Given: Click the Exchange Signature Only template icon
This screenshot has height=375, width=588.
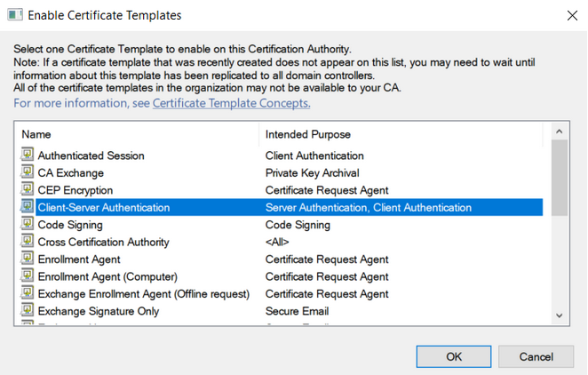Looking at the screenshot, I should [x=27, y=309].
